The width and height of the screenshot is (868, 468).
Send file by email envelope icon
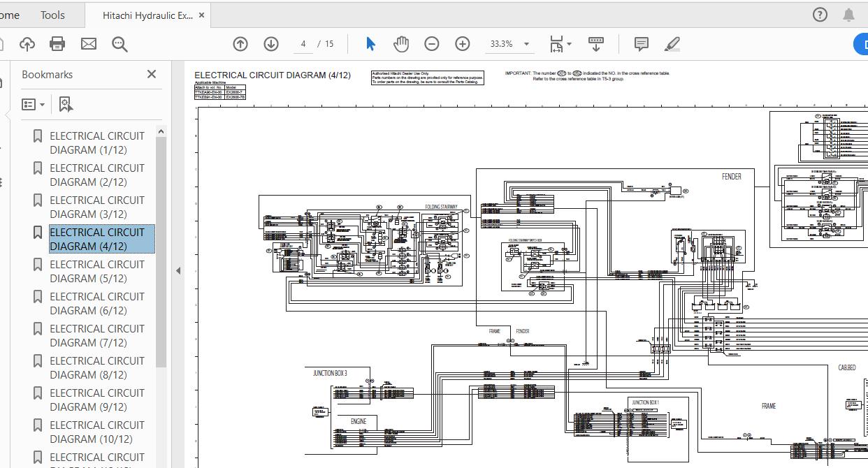coord(89,44)
